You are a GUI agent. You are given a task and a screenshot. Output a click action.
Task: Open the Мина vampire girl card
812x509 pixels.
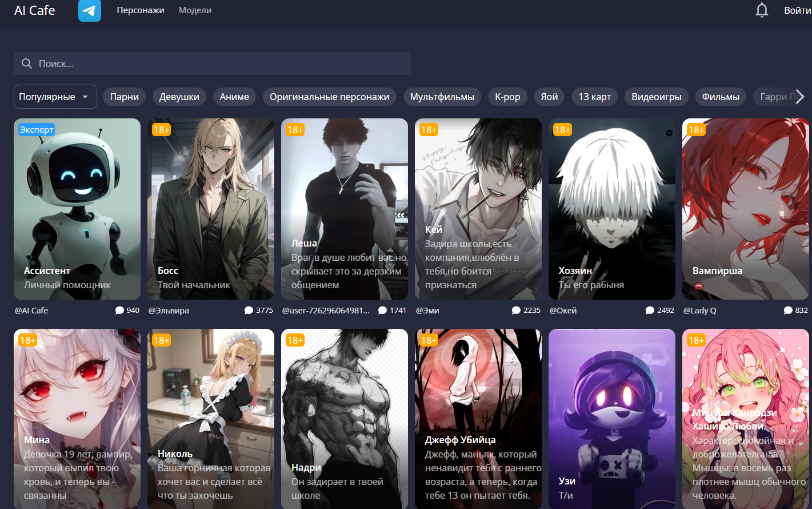point(77,419)
